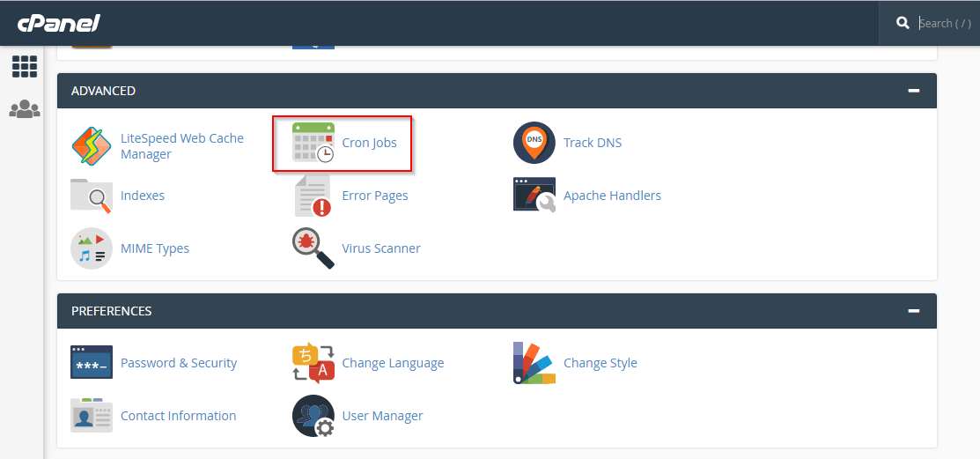Open the User Manager link
980x459 pixels.
click(382, 416)
